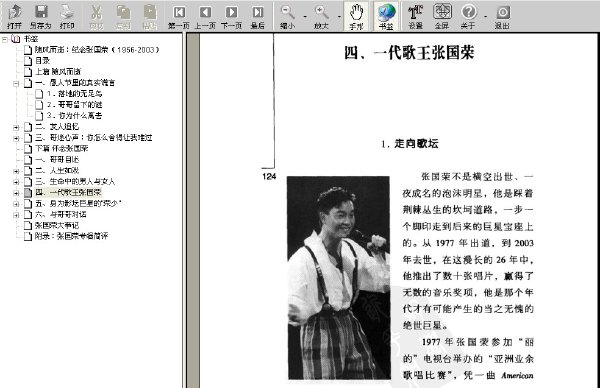
Task: Click the chapter heading 四、一代歌王张国荣
Action: click(409, 53)
